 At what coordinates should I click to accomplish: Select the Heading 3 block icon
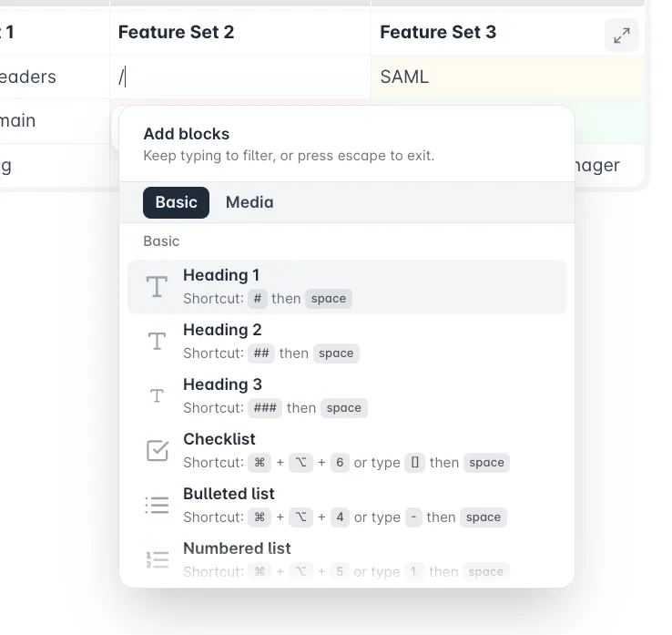pyautogui.click(x=157, y=395)
